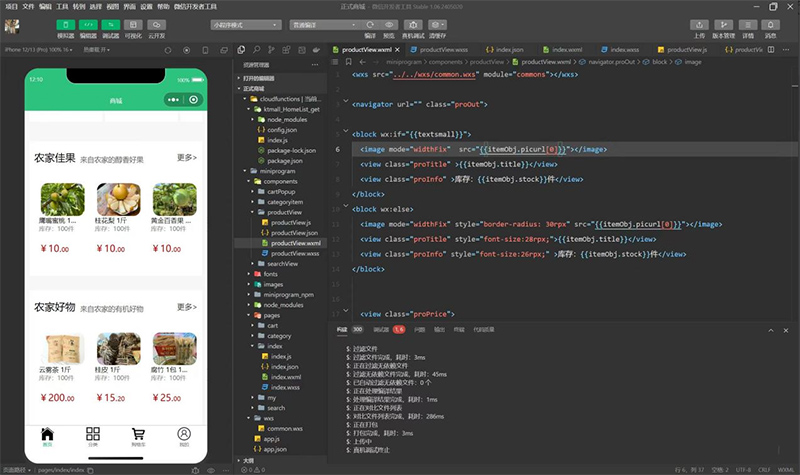This screenshot has width=800, height=475.
Task: Switch to the index.json editor tab
Action: 510,48
